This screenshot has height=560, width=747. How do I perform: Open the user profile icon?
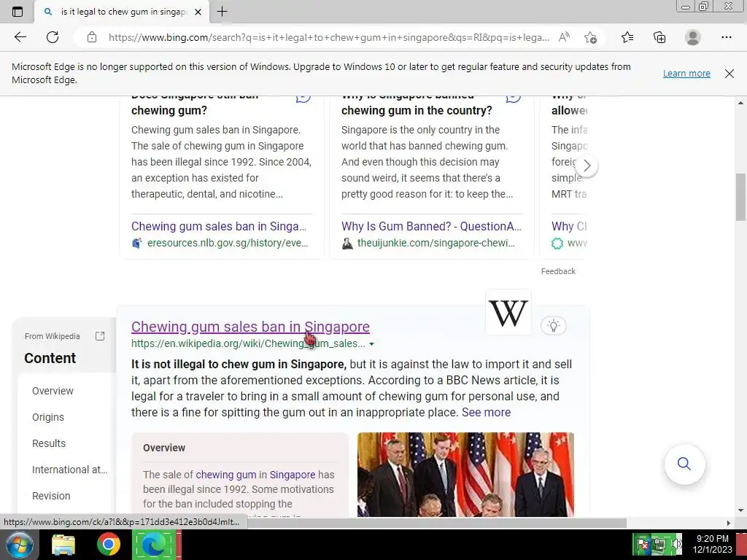[x=693, y=37]
